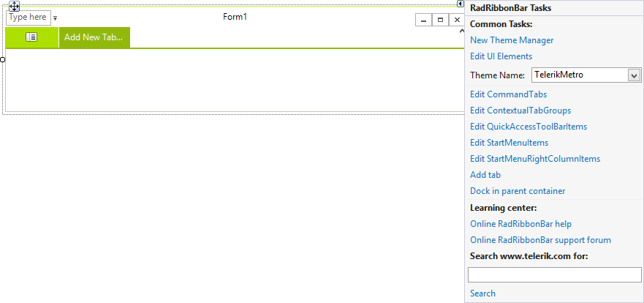Screen dimensions: 644x303
Task: Click the move handle icon of the RadRibbonBar
Action: click(x=14, y=6)
